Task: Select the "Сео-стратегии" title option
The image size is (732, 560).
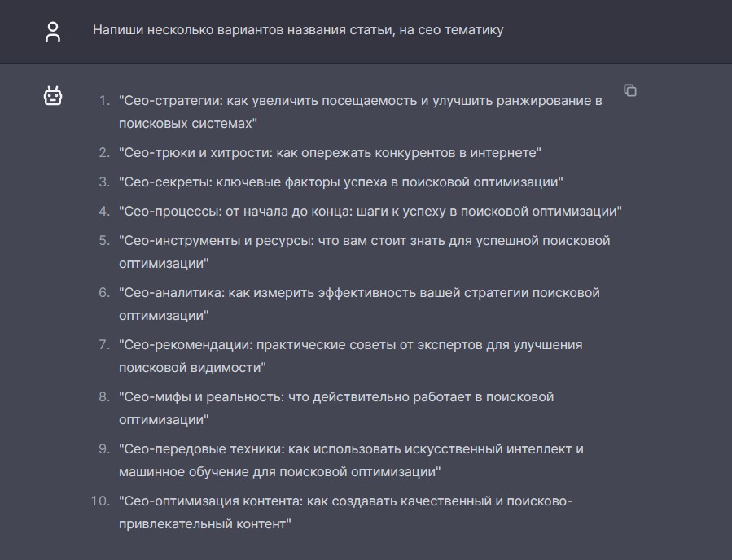Action: (x=360, y=101)
